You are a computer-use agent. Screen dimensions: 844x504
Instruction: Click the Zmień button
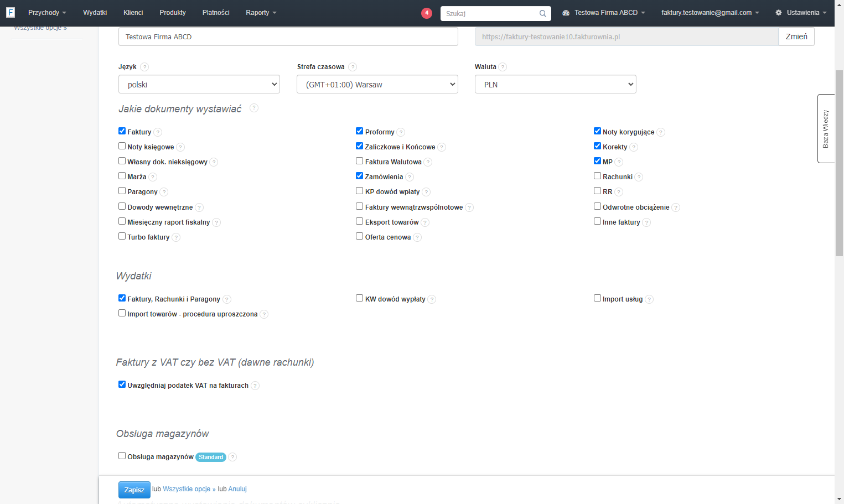tap(796, 37)
